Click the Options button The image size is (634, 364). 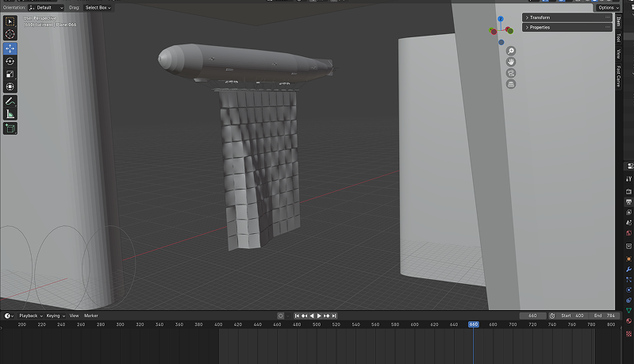pyautogui.click(x=608, y=7)
